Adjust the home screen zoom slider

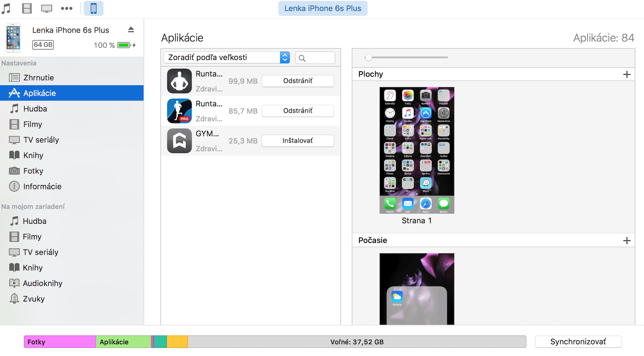point(368,58)
